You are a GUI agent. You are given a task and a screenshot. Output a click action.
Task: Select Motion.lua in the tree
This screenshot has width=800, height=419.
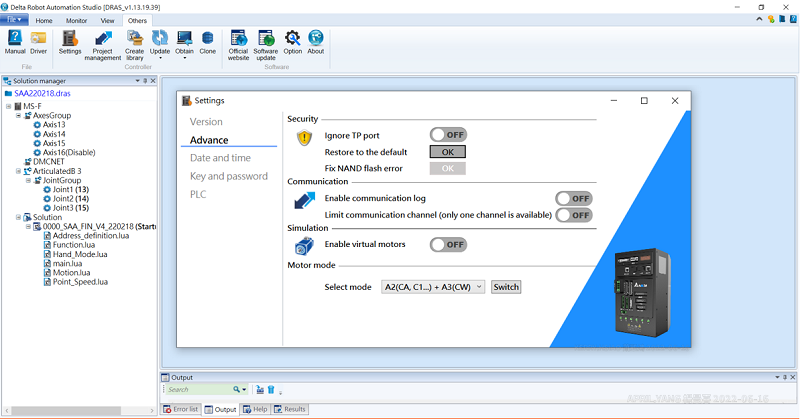tap(71, 273)
